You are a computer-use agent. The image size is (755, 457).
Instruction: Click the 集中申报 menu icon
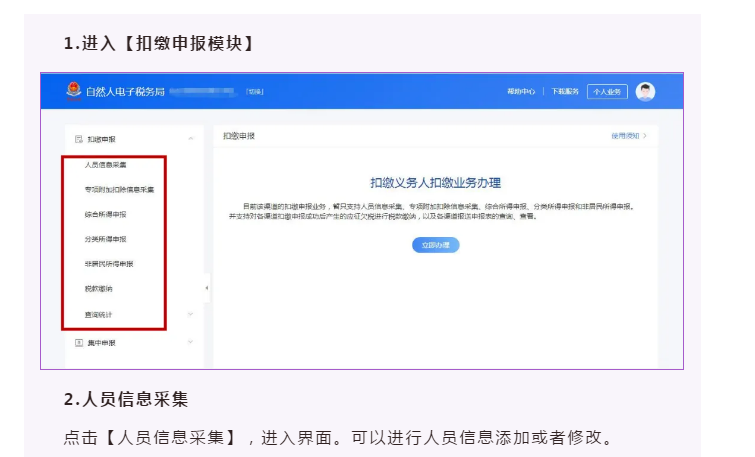78,343
